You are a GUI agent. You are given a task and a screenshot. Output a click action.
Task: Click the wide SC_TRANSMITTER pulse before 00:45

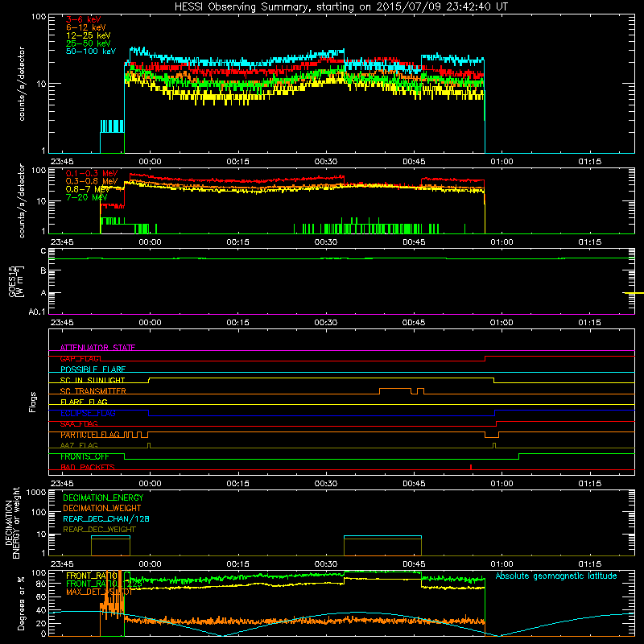tap(395, 391)
